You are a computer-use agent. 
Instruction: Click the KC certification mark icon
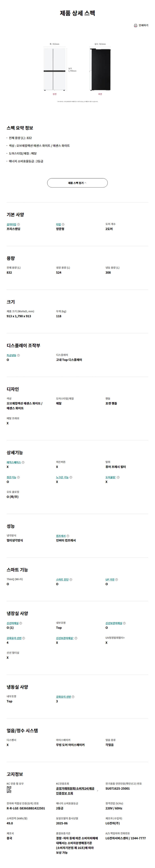tap(9, 790)
